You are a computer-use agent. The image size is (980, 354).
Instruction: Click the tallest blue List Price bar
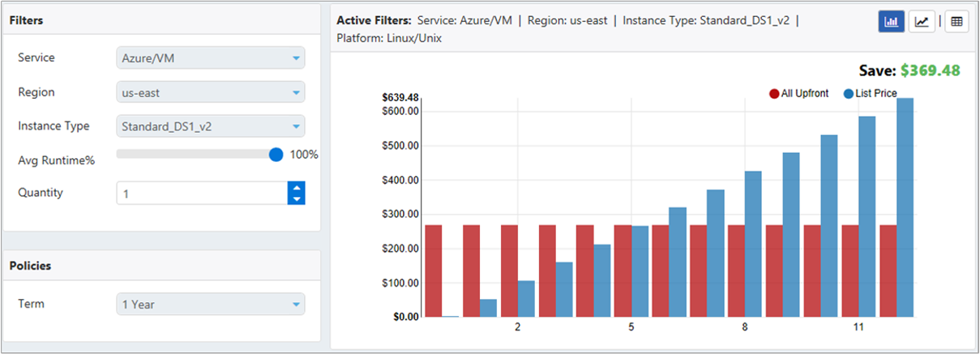[x=905, y=207]
